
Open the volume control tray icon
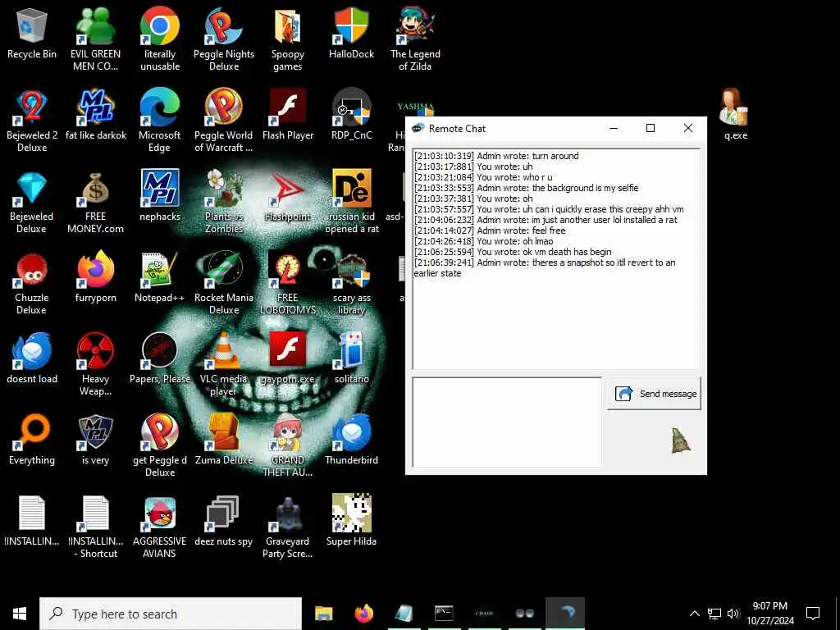pos(733,614)
